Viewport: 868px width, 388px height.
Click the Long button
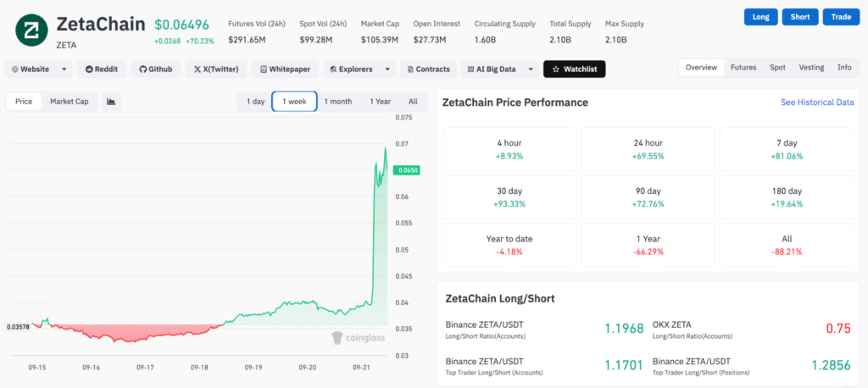pyautogui.click(x=761, y=17)
